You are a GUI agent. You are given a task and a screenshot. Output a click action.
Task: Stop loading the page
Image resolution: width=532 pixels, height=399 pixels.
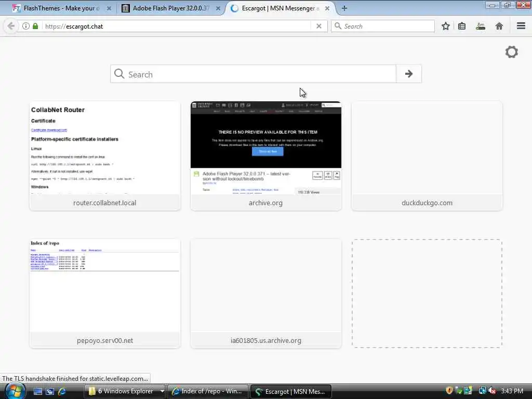click(318, 26)
